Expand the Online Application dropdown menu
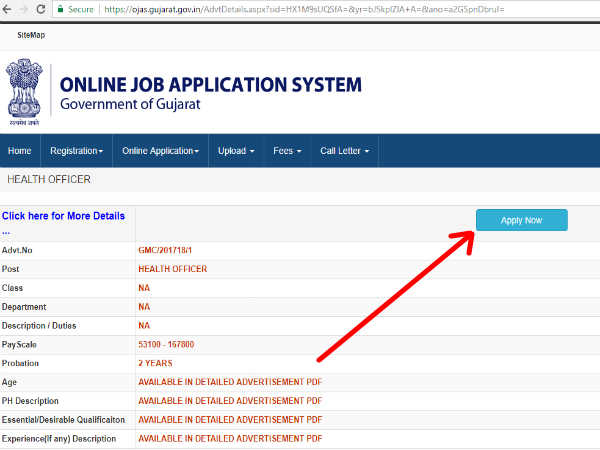This screenshot has width=600, height=450. click(x=160, y=151)
